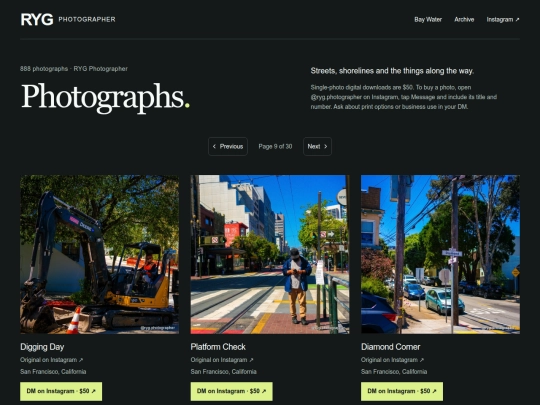Screen dimensions: 540x405
Task: Click San Francisco location under Digging Day
Action: (53, 372)
